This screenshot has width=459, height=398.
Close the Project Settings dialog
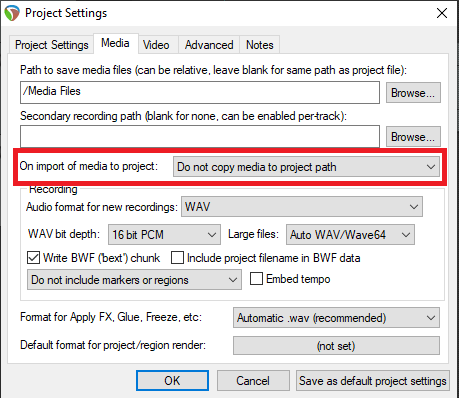point(442,13)
